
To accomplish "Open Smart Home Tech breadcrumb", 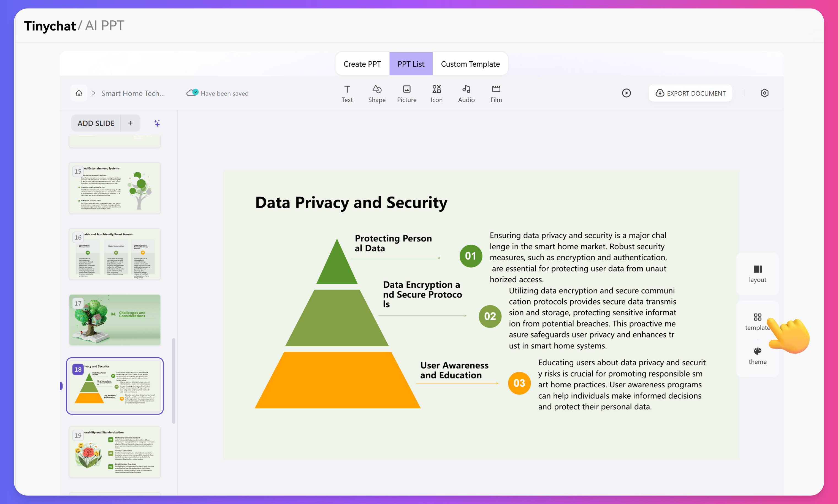I will pos(133,93).
